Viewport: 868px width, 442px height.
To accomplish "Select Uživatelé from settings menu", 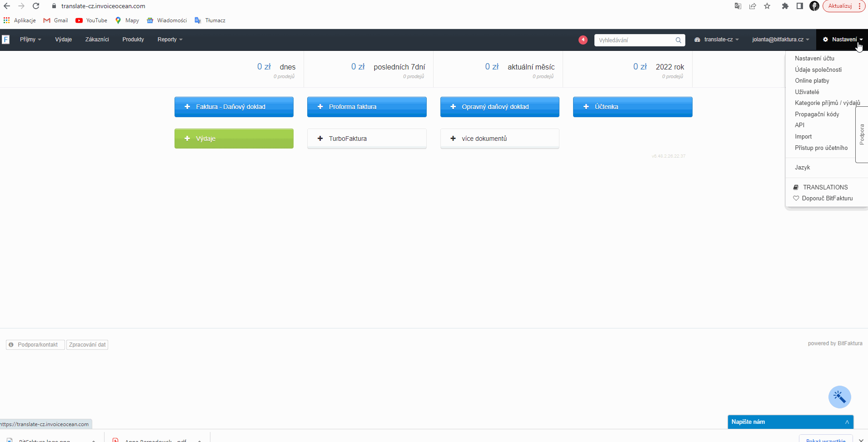I will click(807, 92).
